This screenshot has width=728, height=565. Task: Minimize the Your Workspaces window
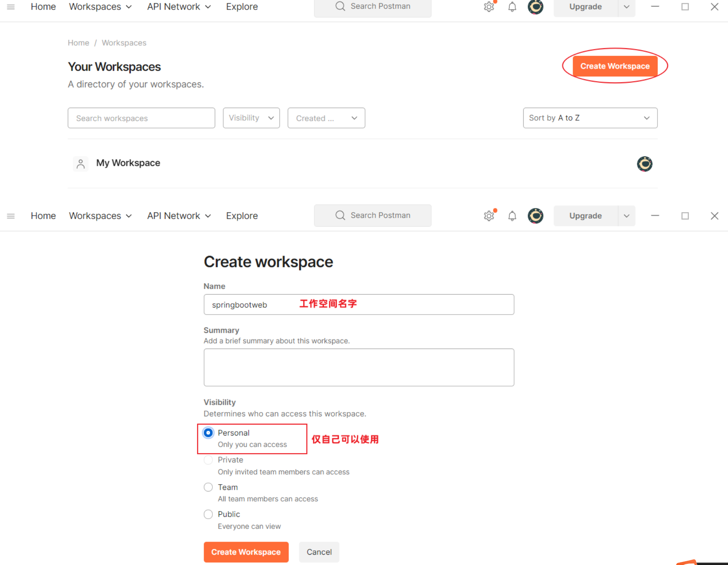pyautogui.click(x=655, y=7)
